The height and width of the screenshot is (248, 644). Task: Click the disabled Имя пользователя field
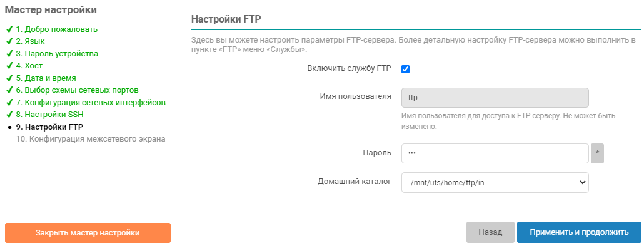click(x=495, y=98)
